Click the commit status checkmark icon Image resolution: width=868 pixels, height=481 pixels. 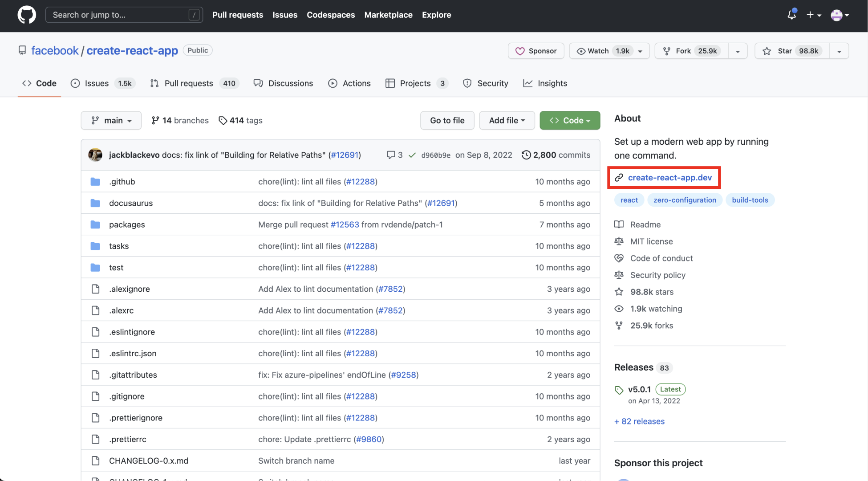[412, 155]
